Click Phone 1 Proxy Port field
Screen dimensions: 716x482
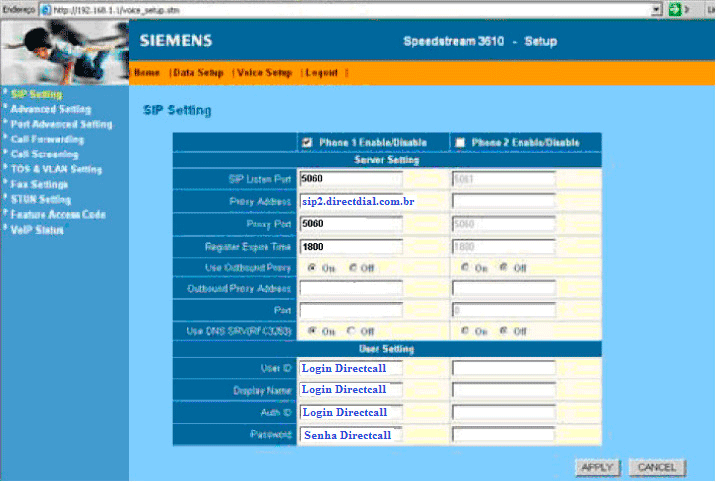pyautogui.click(x=351, y=224)
